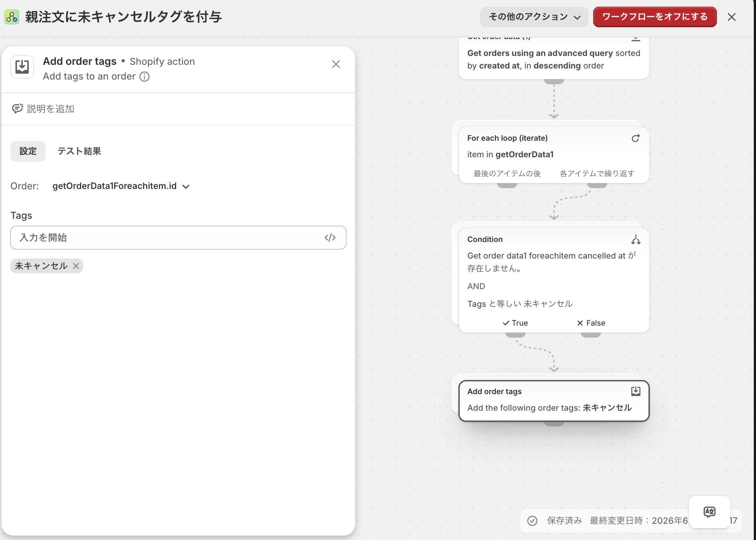Click the info icon beside Add tags to an order
This screenshot has width=756, height=540.
coord(144,77)
